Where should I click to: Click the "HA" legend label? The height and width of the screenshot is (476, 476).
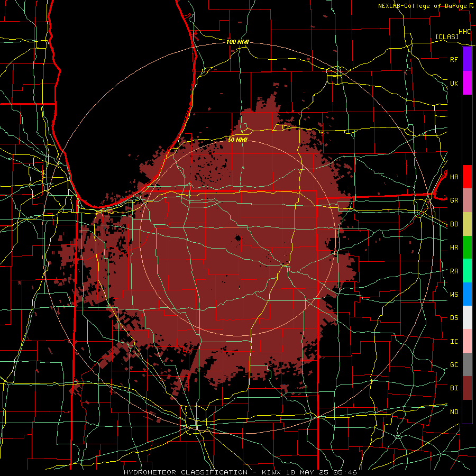click(x=454, y=177)
